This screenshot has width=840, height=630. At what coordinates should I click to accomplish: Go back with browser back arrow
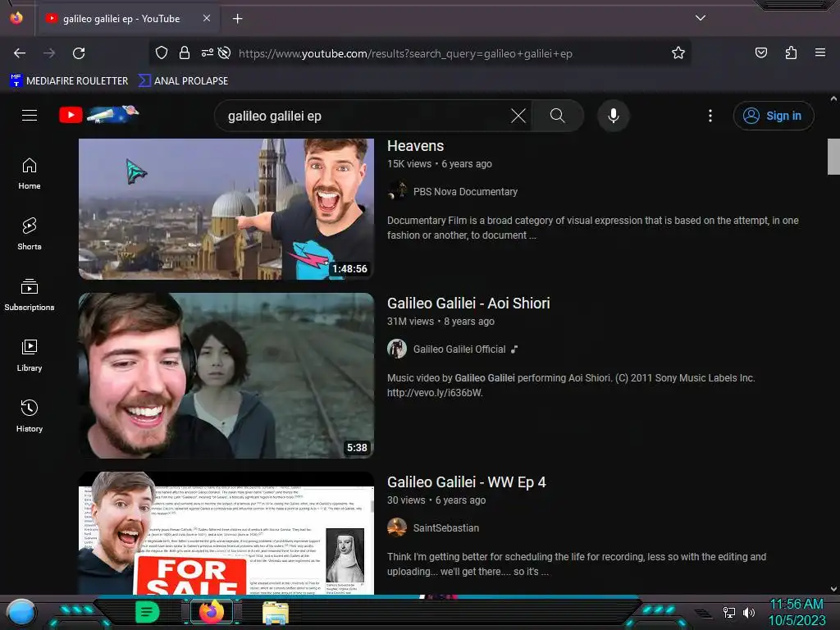pos(20,53)
